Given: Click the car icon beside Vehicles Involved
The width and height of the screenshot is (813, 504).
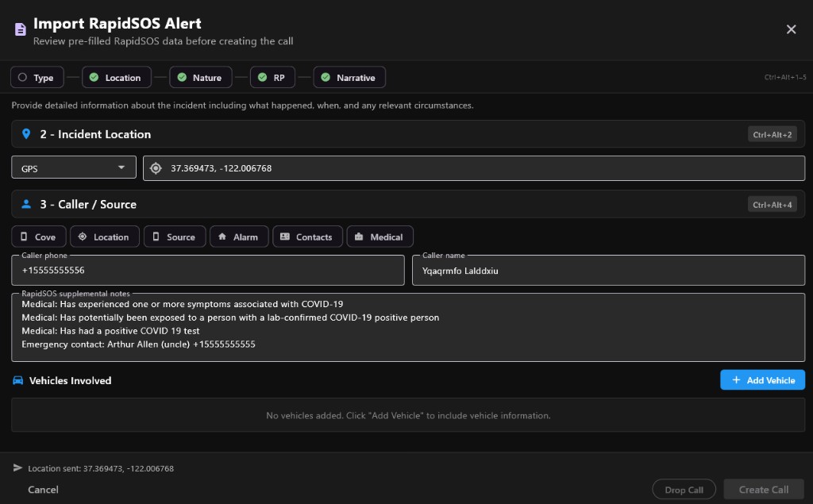Looking at the screenshot, I should click(17, 380).
